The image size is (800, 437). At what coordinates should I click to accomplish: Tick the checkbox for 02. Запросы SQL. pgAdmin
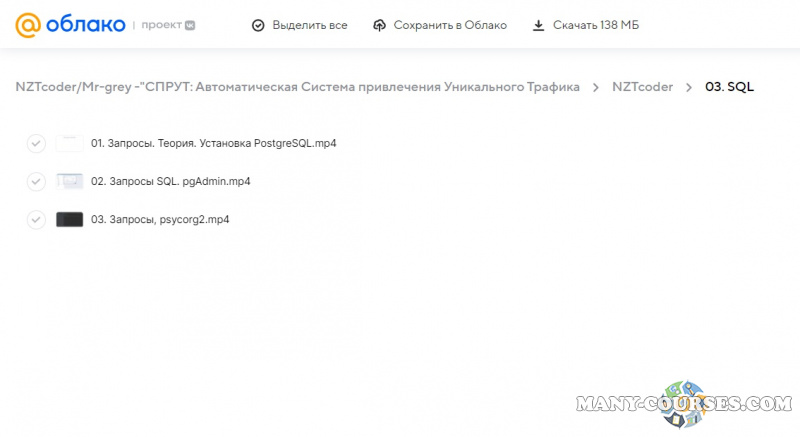[x=36, y=181]
